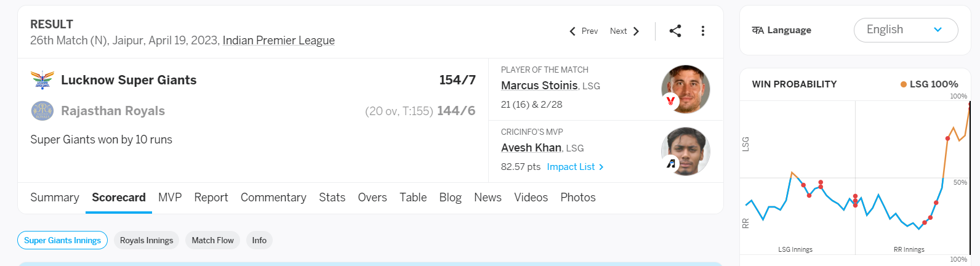
Task: Go to next match with Next arrow
Action: [625, 31]
